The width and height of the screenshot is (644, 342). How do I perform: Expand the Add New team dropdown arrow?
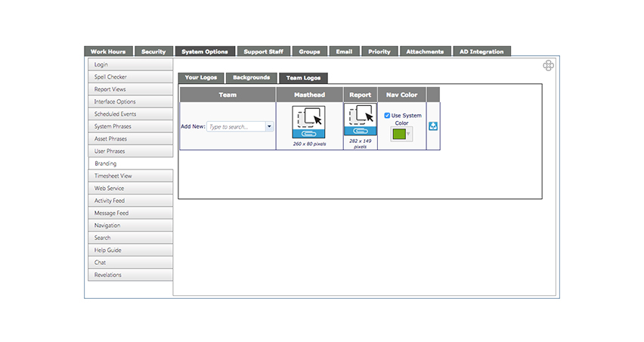click(269, 126)
